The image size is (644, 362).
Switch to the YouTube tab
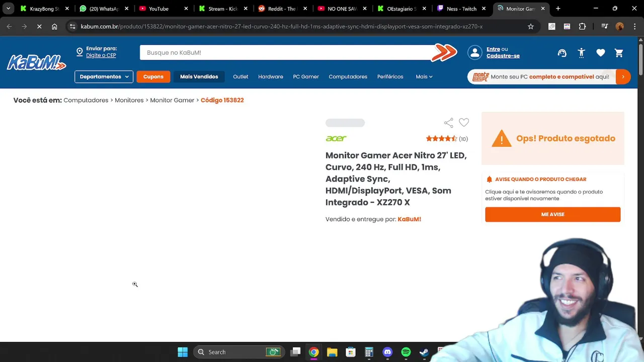point(164,9)
